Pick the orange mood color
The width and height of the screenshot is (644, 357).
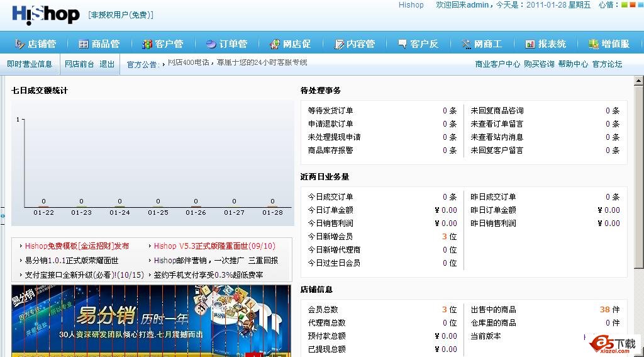[631, 5]
